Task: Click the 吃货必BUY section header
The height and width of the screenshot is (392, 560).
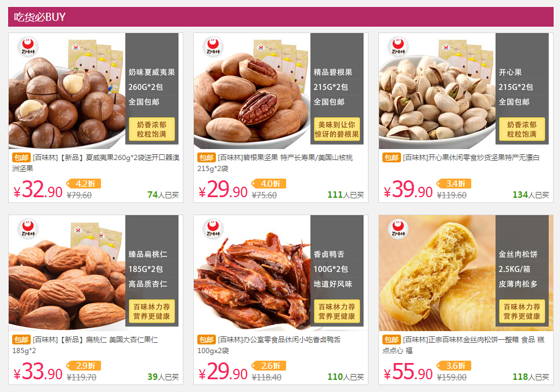Action: coord(281,17)
